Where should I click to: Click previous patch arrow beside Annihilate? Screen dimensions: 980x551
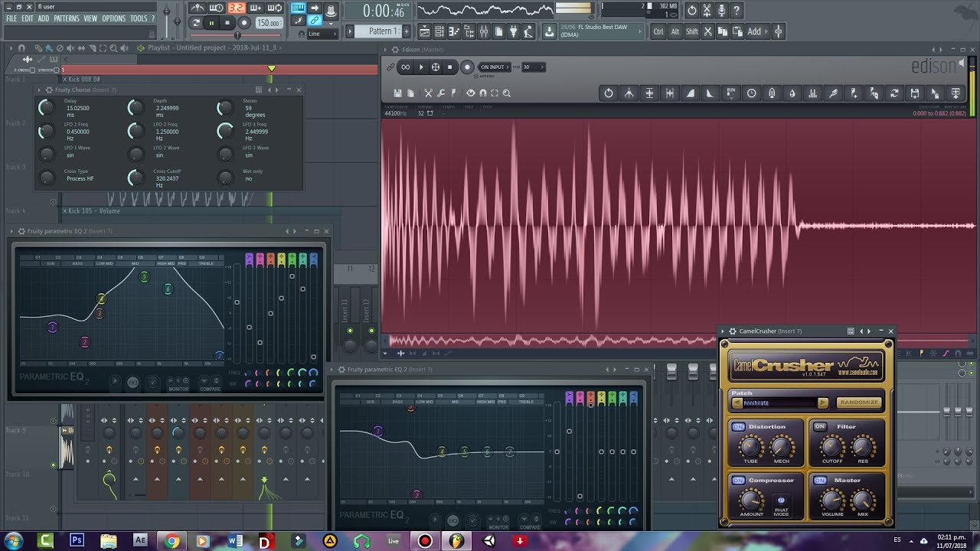point(737,403)
